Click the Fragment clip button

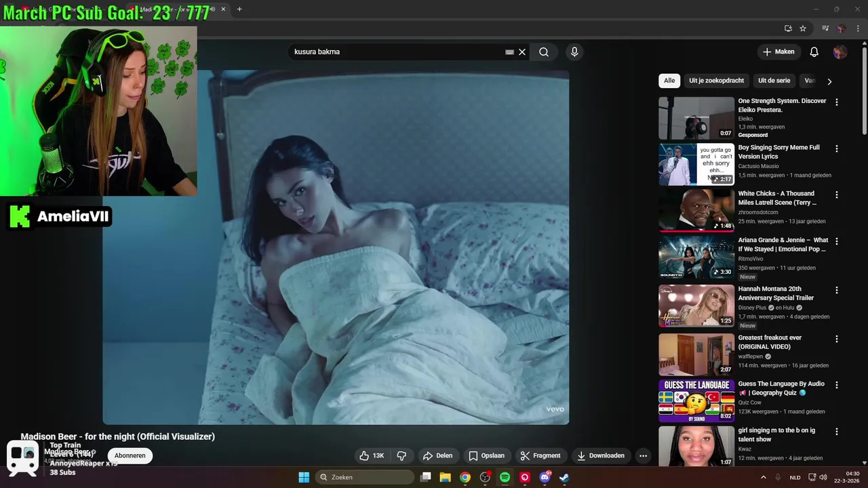point(540,455)
